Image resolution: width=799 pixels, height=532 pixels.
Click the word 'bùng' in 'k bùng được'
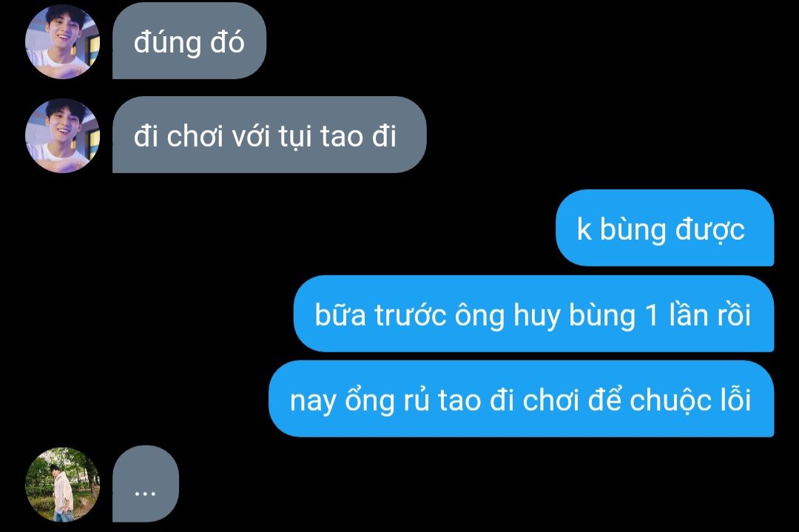tap(633, 230)
